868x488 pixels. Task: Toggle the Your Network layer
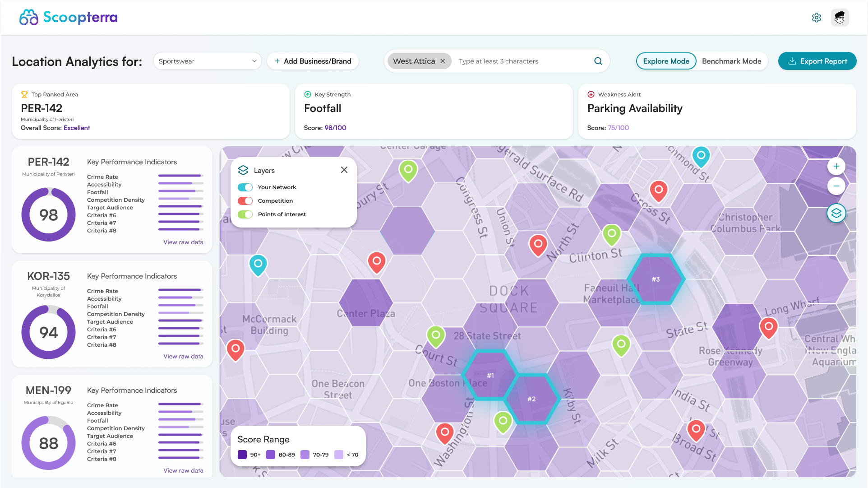coord(245,187)
